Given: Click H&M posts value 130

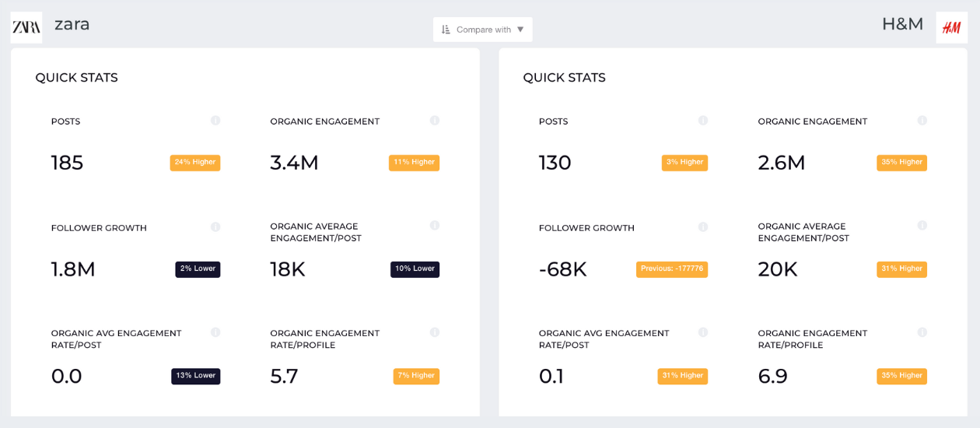Looking at the screenshot, I should (555, 163).
